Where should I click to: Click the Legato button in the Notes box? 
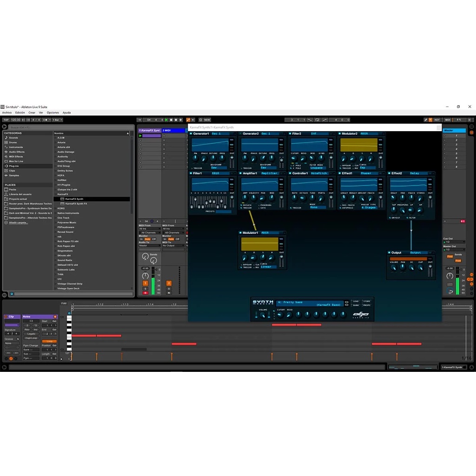tap(31, 334)
